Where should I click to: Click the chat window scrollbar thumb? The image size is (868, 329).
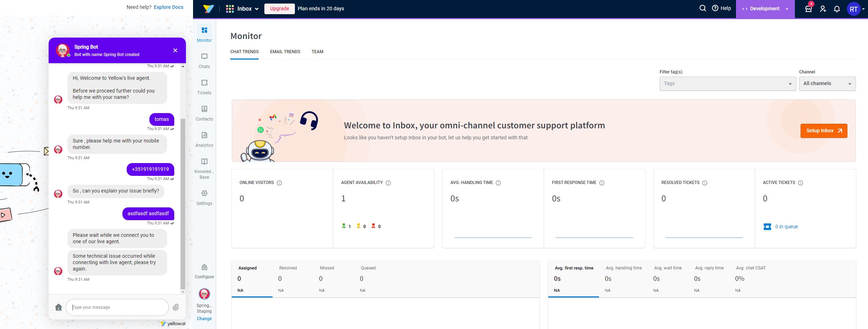(x=183, y=204)
